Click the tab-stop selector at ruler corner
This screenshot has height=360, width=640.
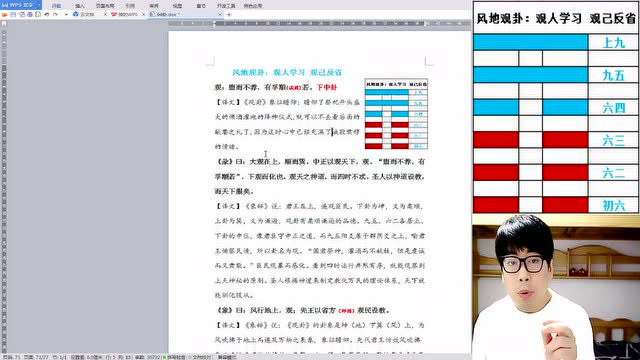(4, 24)
